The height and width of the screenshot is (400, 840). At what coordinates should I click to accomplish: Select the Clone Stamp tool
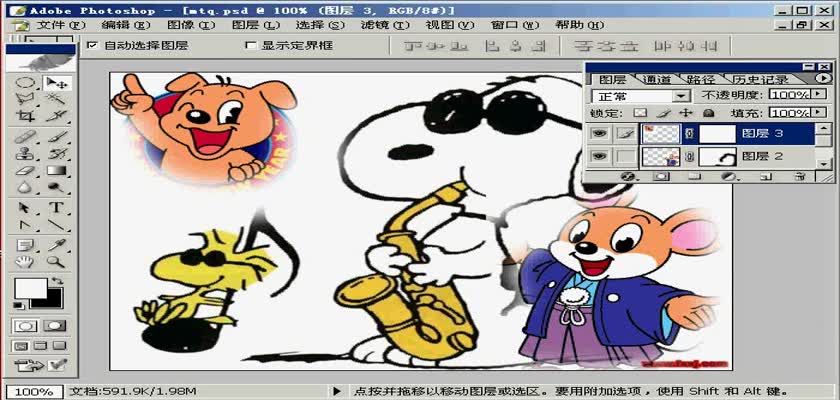point(25,154)
